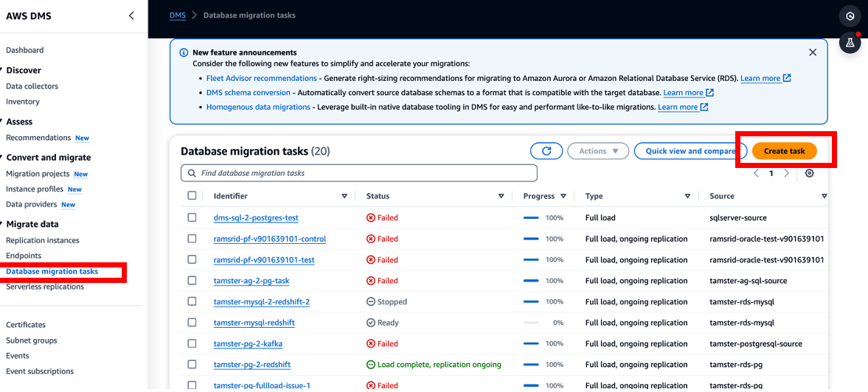
Task: Click the progress bar for tamster-pg-2-redshift
Action: [x=531, y=365]
